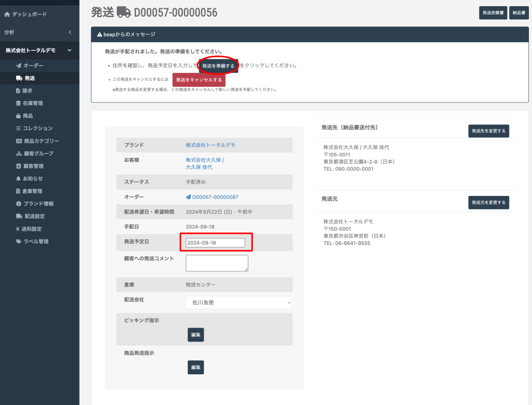
Task: Click the 発送予定日 date field
Action: tap(215, 243)
